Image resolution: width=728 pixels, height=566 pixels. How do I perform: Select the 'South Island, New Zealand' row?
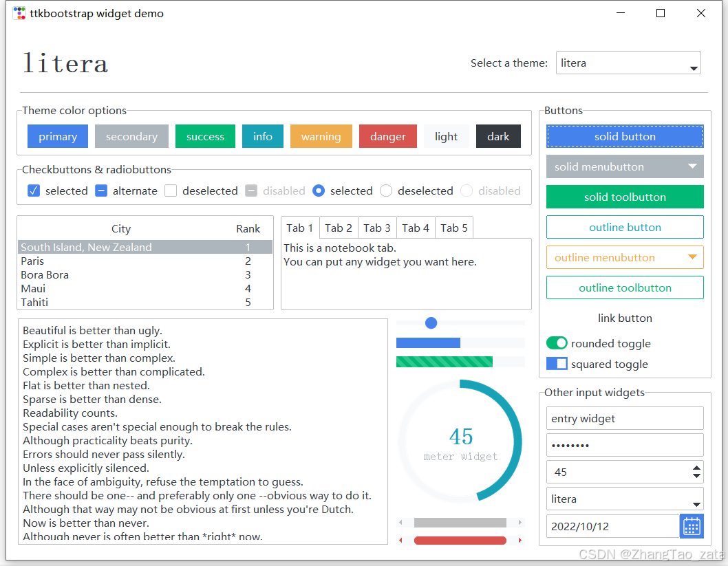point(145,248)
